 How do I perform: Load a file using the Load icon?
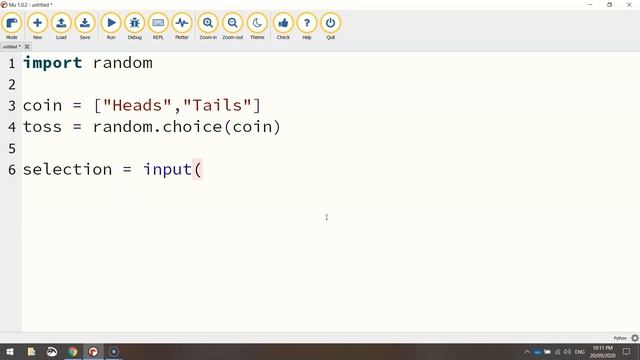tap(61, 26)
